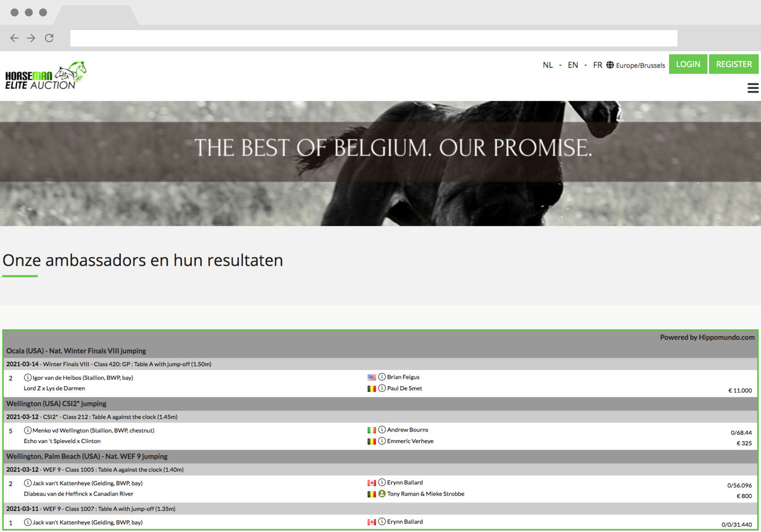Click heading Onze ambassadors en hun resultaten
The image size is (761, 532).
tap(143, 260)
